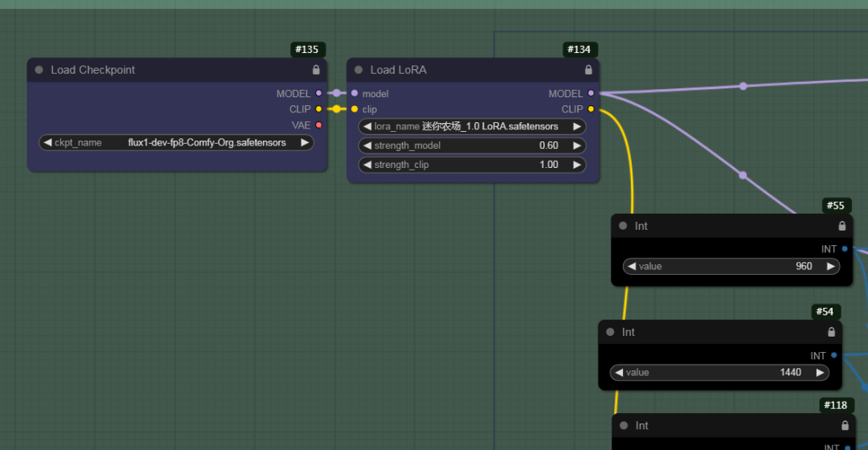
Task: Decrease the 1440 value with left arrow
Action: tap(619, 373)
